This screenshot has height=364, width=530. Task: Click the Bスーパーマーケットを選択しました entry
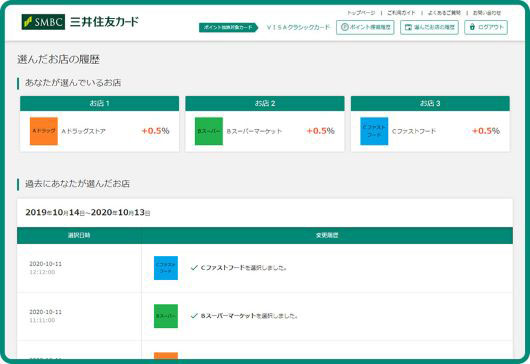click(x=249, y=316)
